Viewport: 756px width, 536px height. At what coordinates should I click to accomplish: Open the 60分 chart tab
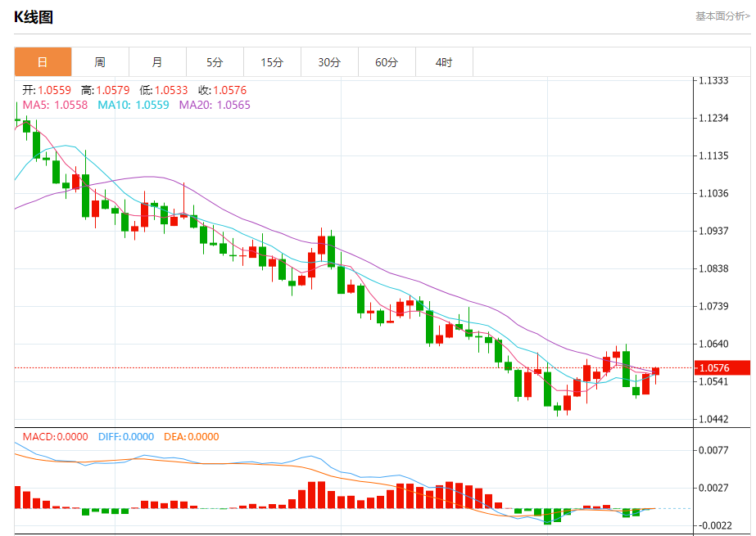tap(387, 61)
